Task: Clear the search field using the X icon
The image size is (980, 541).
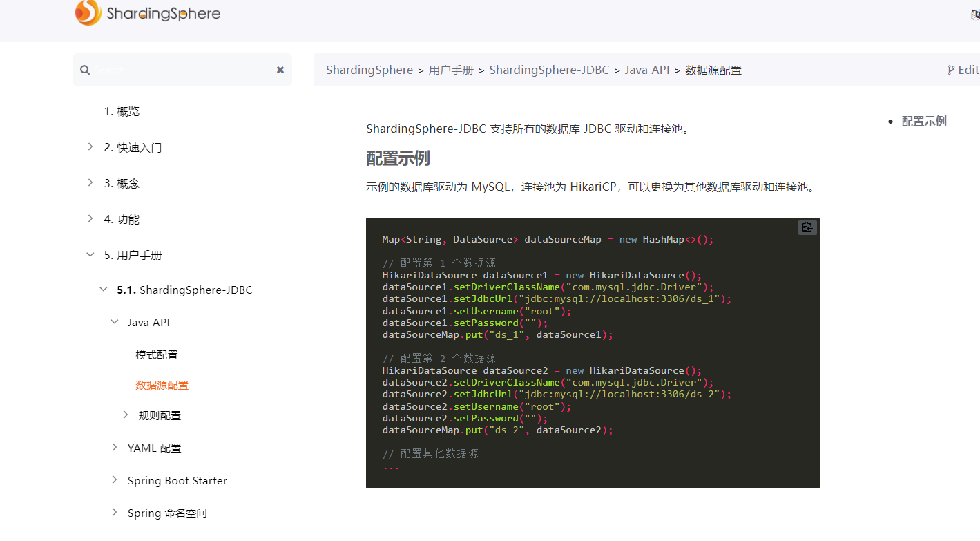Action: [x=280, y=69]
